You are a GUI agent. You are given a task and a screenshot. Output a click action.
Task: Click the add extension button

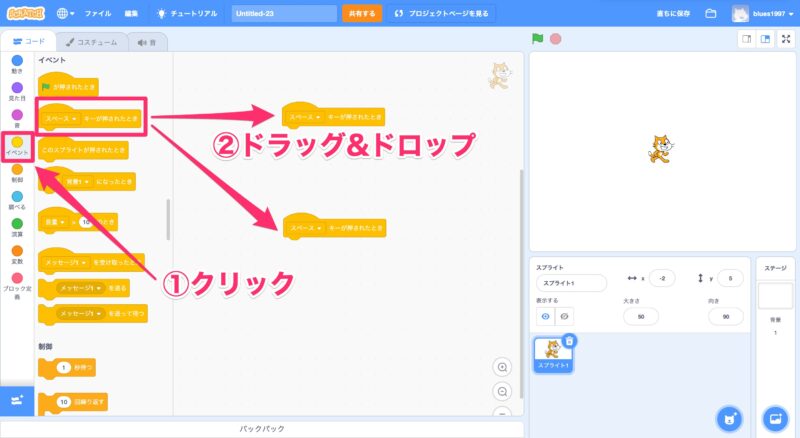(17, 400)
